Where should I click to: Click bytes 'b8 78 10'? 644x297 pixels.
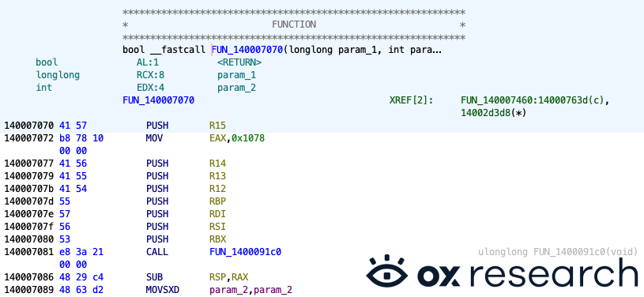click(x=81, y=138)
